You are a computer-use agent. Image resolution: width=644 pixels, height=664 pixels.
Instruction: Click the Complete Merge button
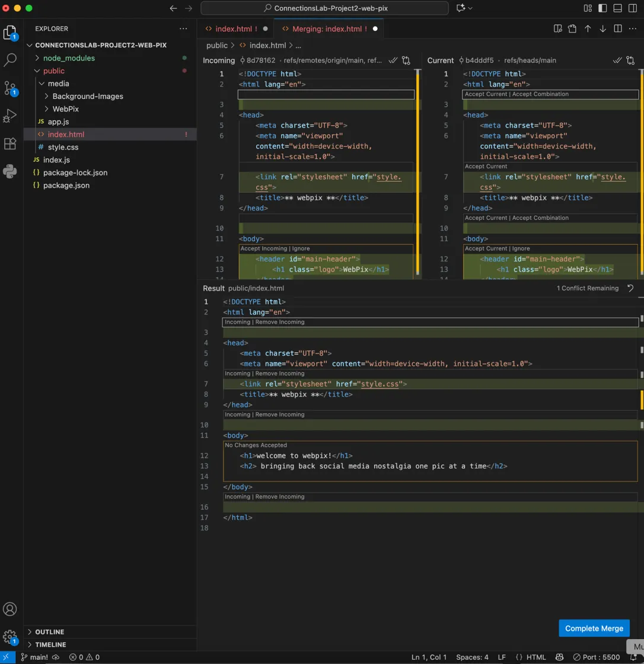(x=594, y=628)
